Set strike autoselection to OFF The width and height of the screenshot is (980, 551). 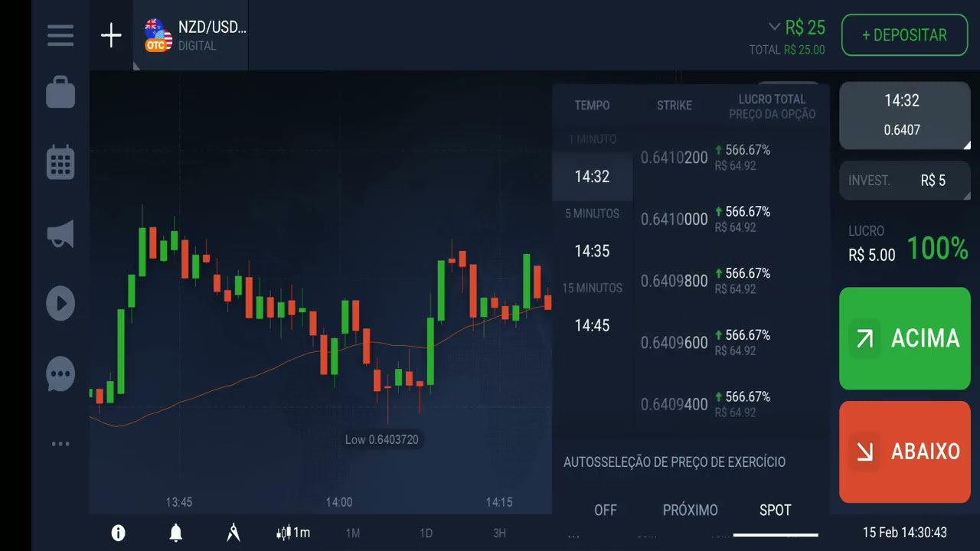coord(606,510)
